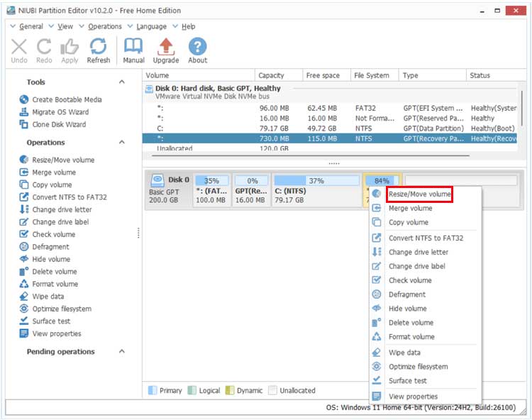Click the Primary legend color swatch

(153, 391)
